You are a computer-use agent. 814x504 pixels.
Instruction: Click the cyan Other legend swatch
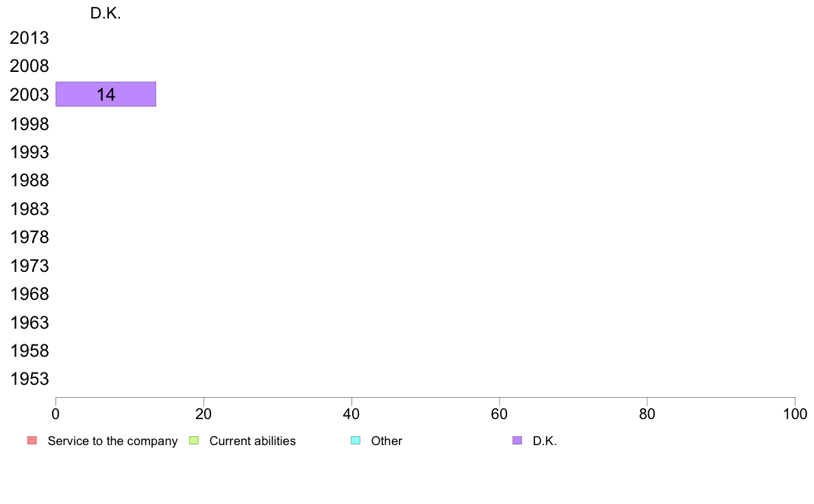click(x=355, y=440)
